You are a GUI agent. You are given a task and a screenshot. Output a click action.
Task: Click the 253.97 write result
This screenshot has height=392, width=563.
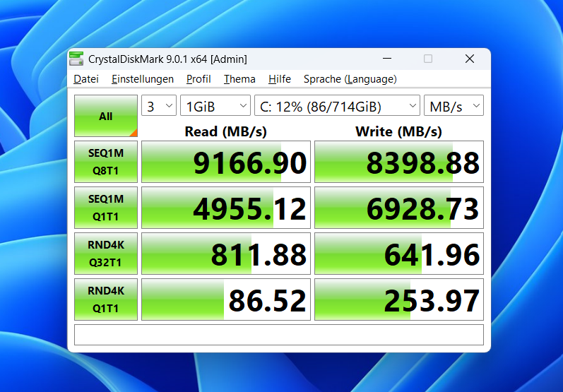(399, 299)
